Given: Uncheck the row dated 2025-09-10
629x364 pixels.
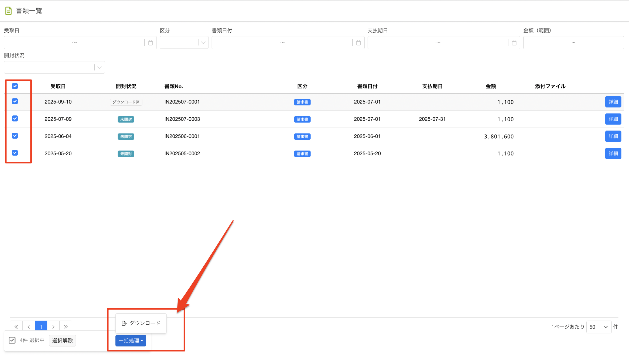Looking at the screenshot, I should [15, 101].
